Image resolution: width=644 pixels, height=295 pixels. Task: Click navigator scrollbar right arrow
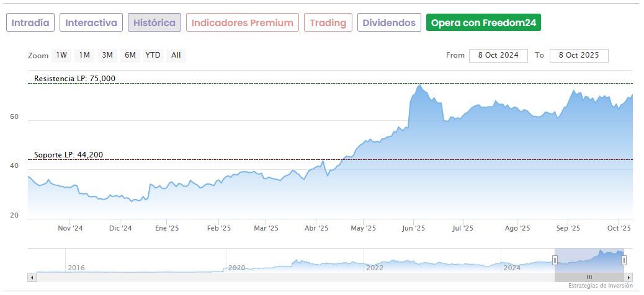coord(628,277)
